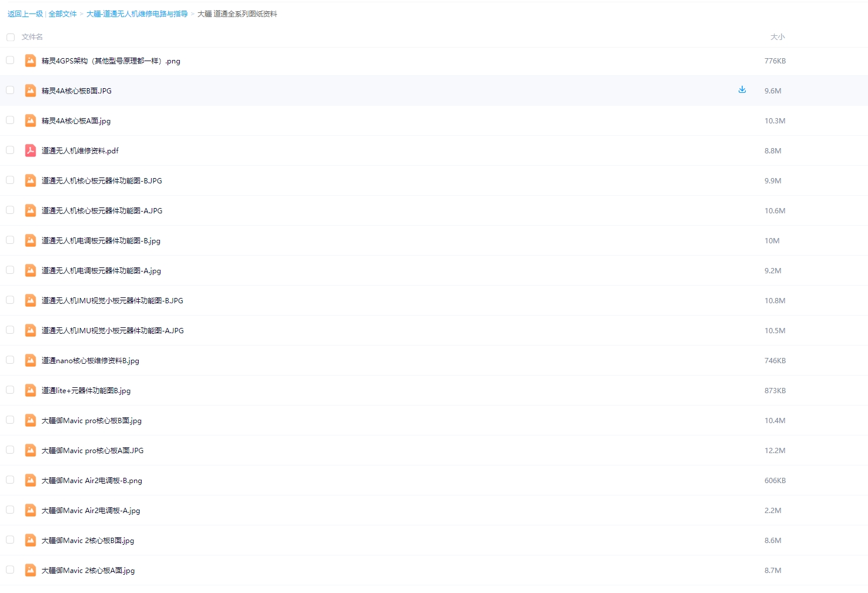868x593 pixels.
Task: Click image icon of 精灵4A核心板A面.jpg
Action: (x=31, y=120)
